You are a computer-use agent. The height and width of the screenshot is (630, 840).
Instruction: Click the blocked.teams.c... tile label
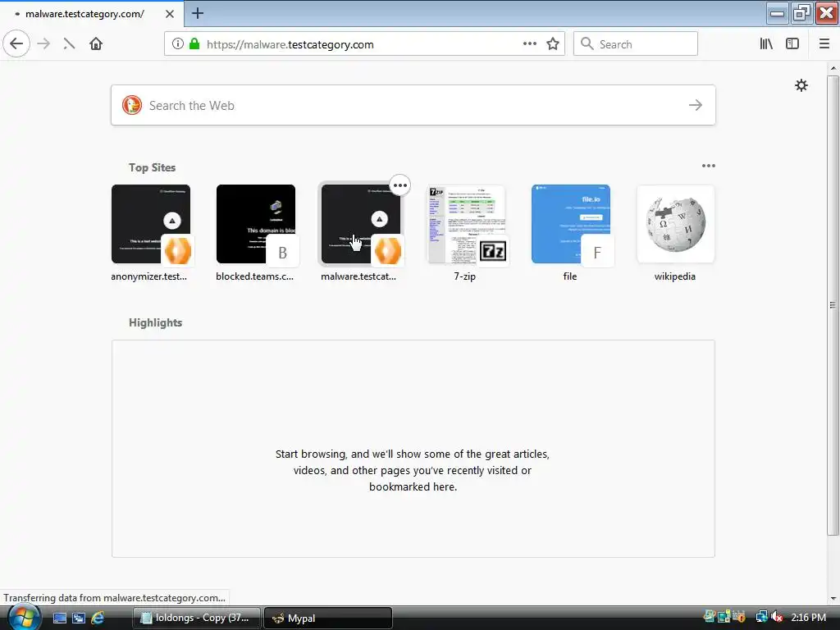(x=254, y=276)
